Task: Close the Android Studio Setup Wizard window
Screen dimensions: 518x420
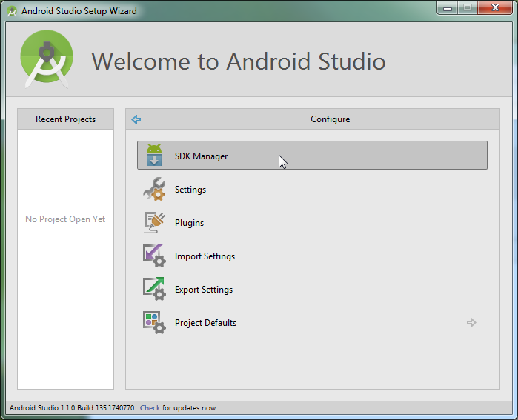Action: [x=495, y=8]
